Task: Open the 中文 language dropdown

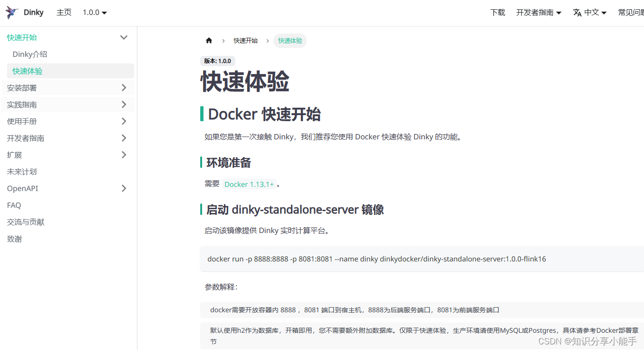Action: click(x=590, y=13)
